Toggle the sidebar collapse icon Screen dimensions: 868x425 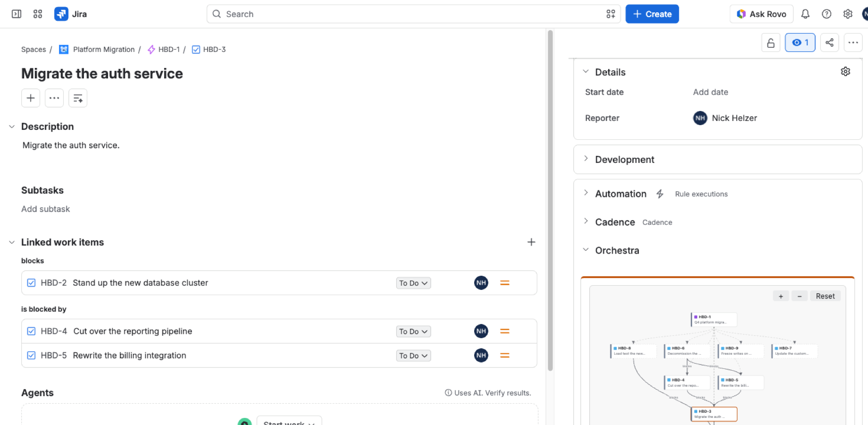17,14
